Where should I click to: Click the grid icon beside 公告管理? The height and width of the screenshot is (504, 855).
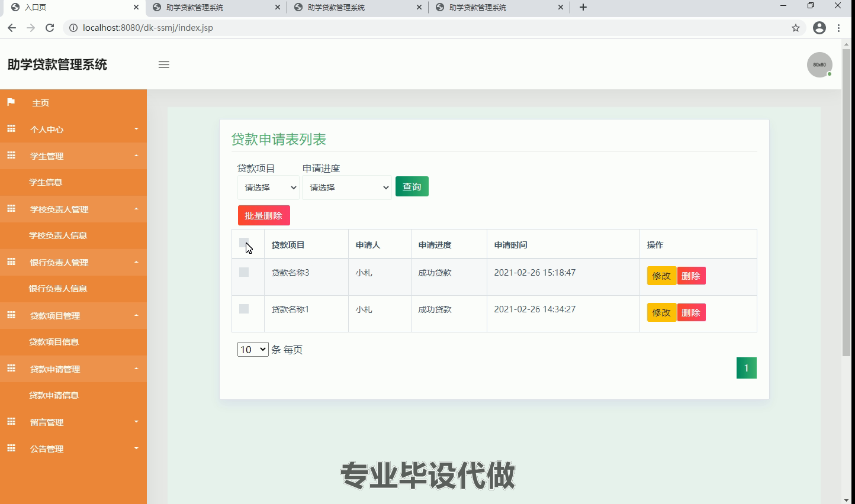11,448
